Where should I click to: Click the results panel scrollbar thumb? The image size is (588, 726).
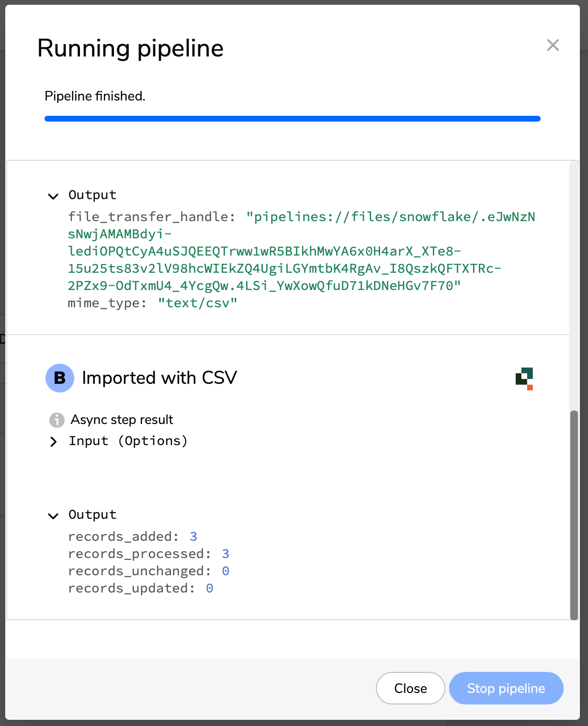(x=574, y=515)
